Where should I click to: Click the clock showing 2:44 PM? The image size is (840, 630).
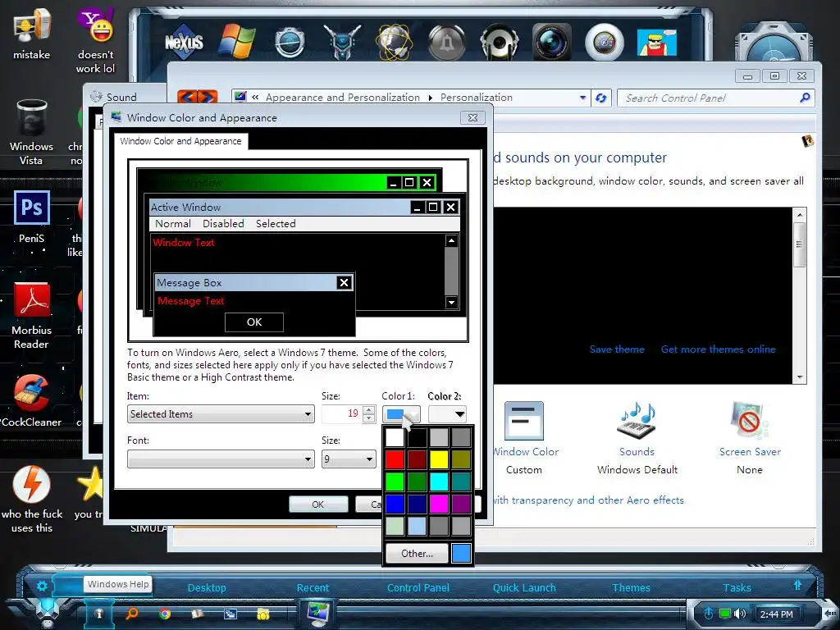776,614
